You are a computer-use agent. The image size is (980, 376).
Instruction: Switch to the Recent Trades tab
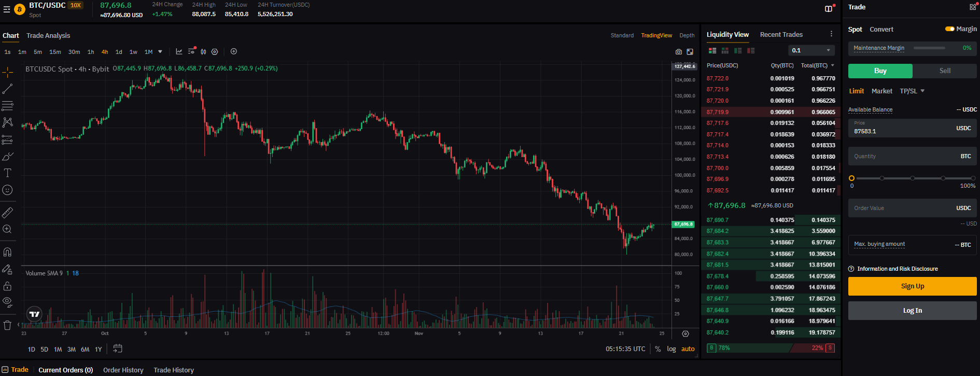[781, 35]
